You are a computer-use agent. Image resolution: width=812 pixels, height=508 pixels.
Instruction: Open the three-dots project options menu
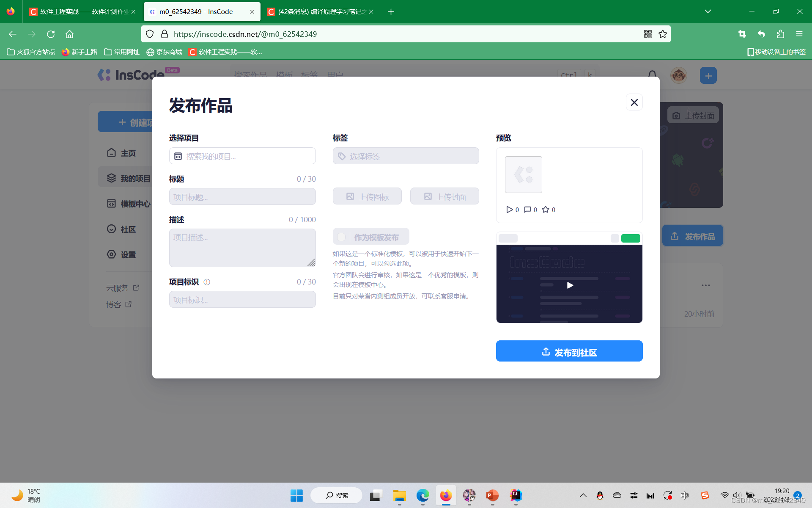point(705,285)
